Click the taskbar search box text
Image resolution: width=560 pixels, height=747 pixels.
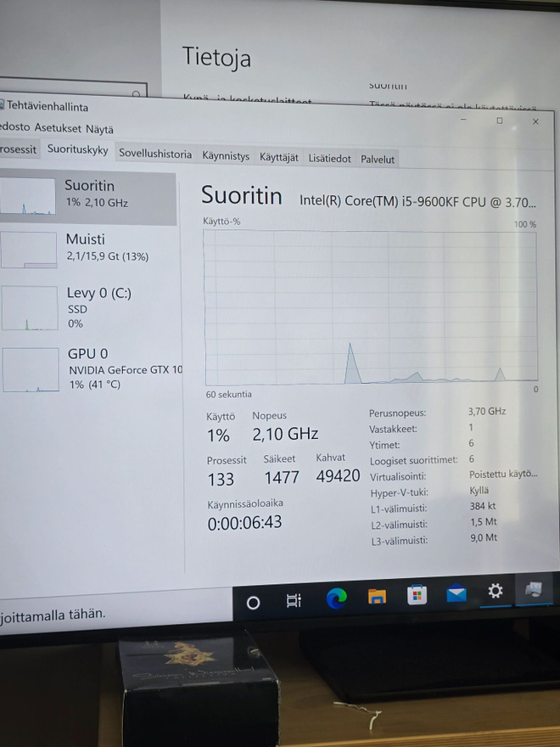(53, 615)
